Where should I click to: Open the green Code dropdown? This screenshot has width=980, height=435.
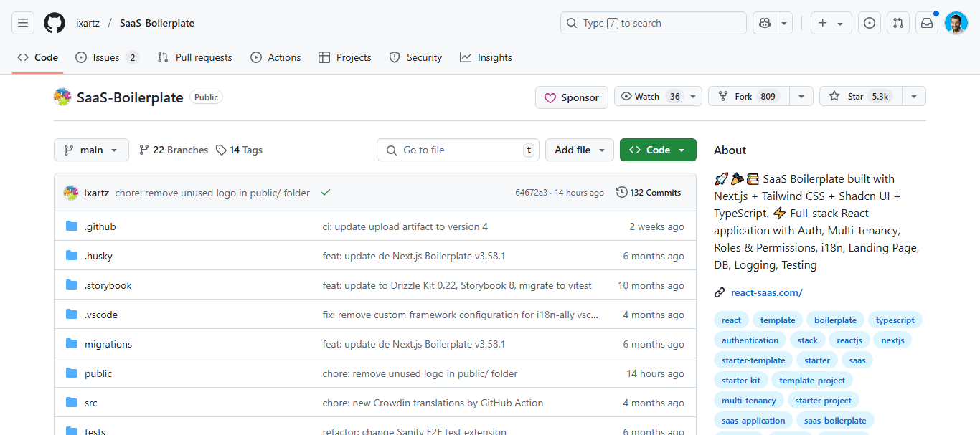pos(658,150)
